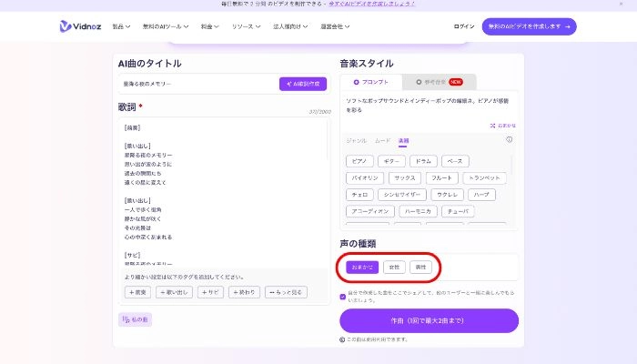Screen dimensions: 637x364
Task: Open the announcement banner link
Action: [x=371, y=4]
